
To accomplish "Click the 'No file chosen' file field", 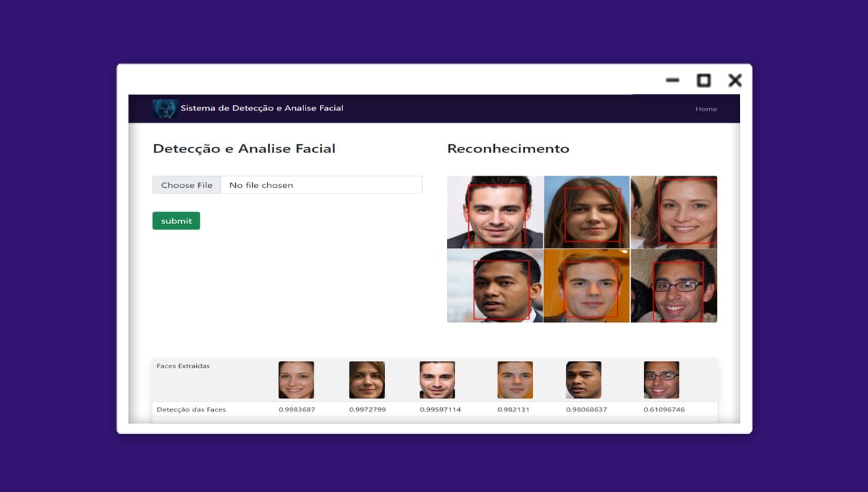I will pyautogui.click(x=321, y=185).
